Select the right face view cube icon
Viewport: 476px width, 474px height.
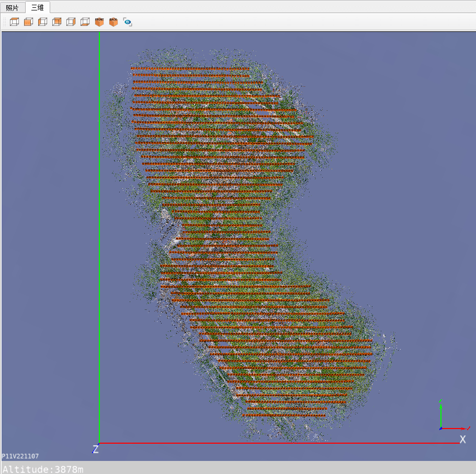pos(71,22)
